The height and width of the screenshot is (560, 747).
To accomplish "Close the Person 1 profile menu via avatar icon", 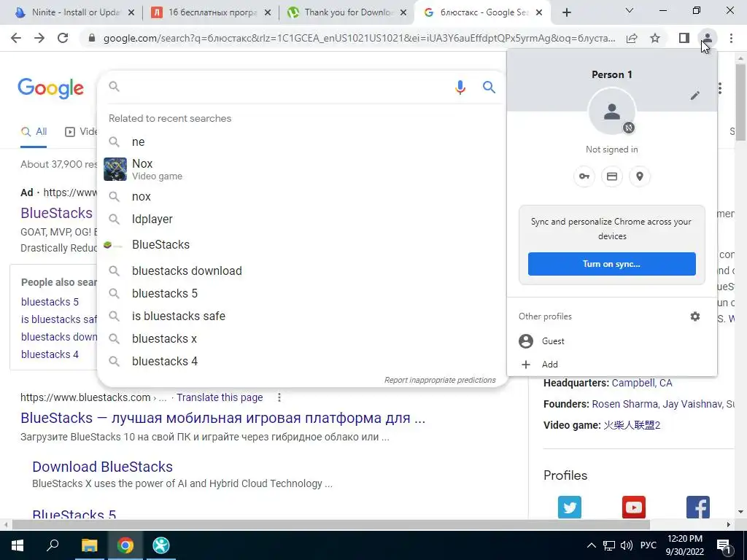I will (708, 38).
